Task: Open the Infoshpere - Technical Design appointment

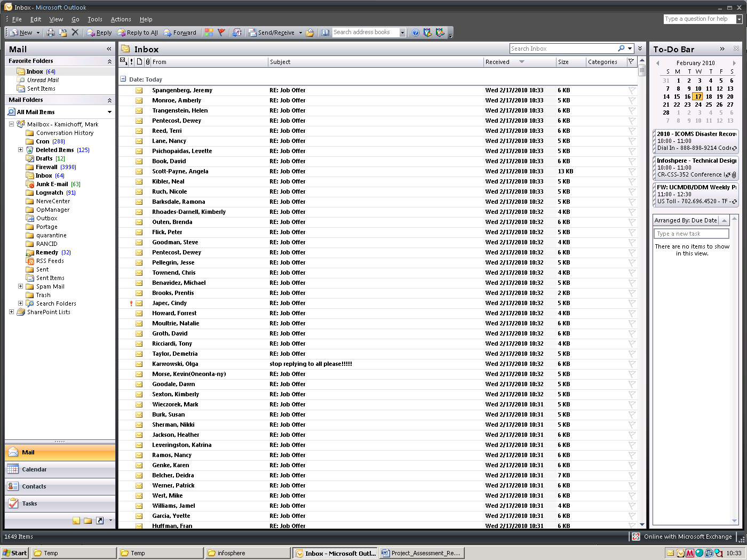Action: [x=696, y=167]
